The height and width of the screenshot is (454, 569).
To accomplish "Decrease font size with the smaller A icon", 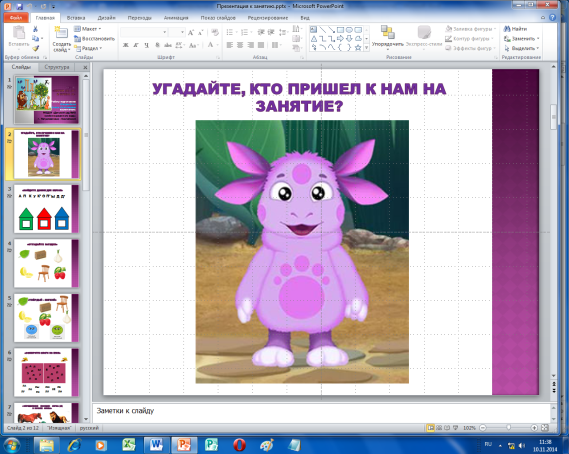I will [201, 33].
